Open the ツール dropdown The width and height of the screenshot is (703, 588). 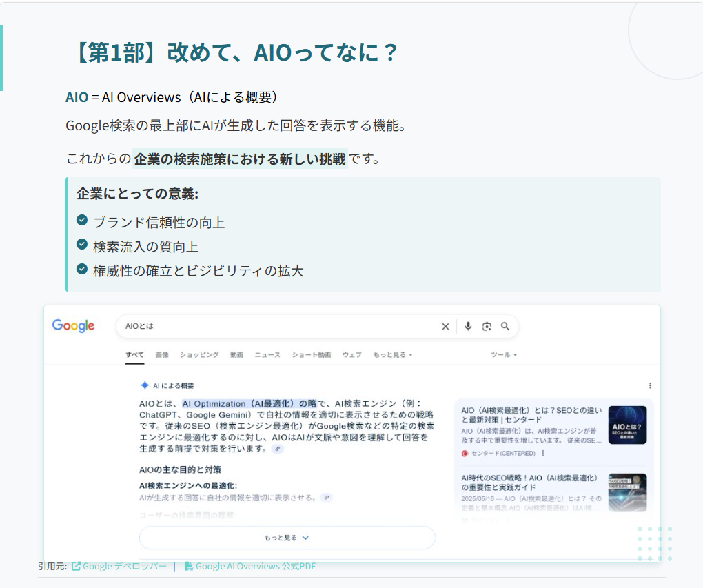pyautogui.click(x=504, y=355)
